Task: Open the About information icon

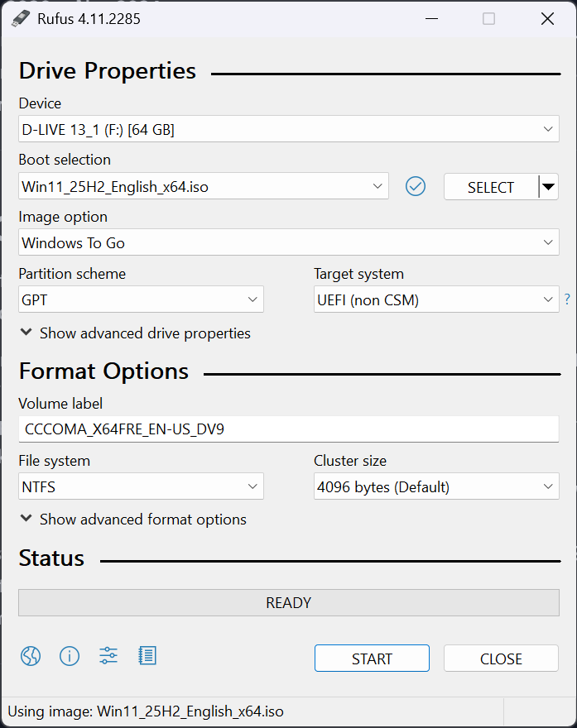Action: 70,657
